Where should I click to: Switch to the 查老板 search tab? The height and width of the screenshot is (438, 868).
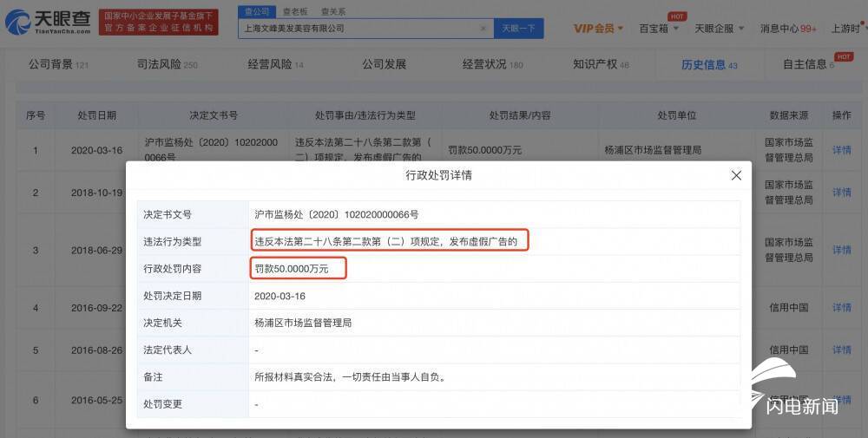coord(295,11)
